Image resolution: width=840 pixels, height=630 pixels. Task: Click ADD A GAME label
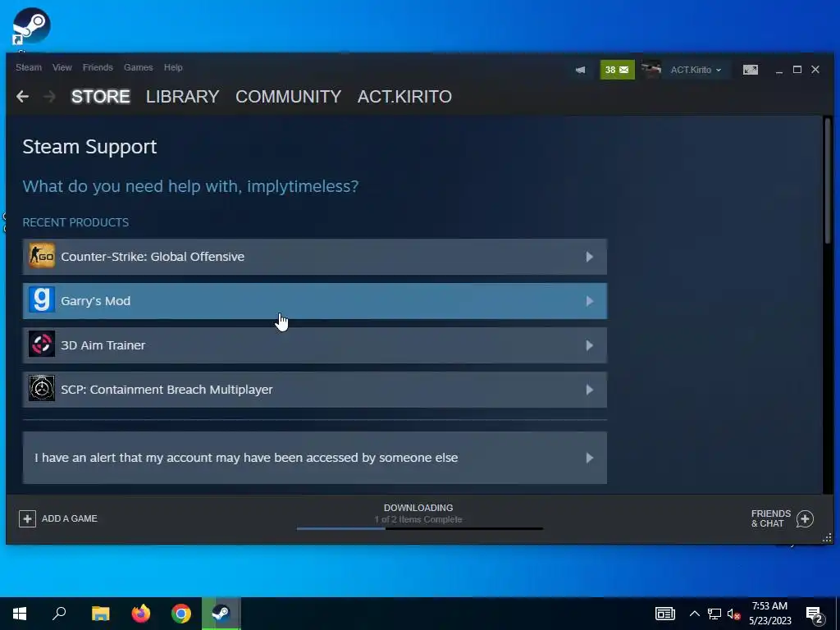click(x=70, y=518)
